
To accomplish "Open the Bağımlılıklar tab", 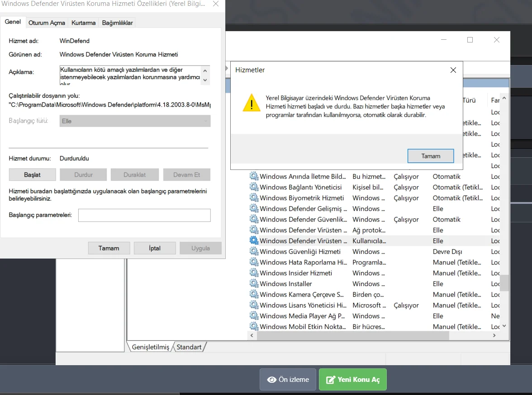I will click(118, 23).
